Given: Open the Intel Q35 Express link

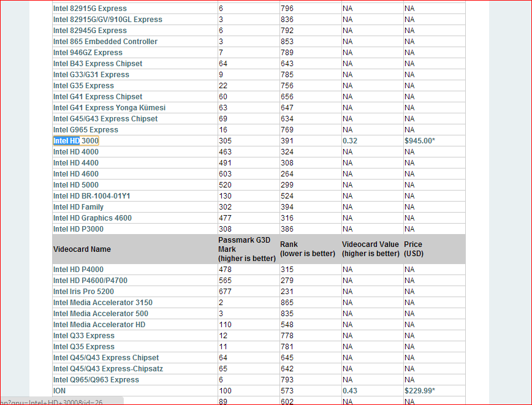Looking at the screenshot, I should [84, 347].
